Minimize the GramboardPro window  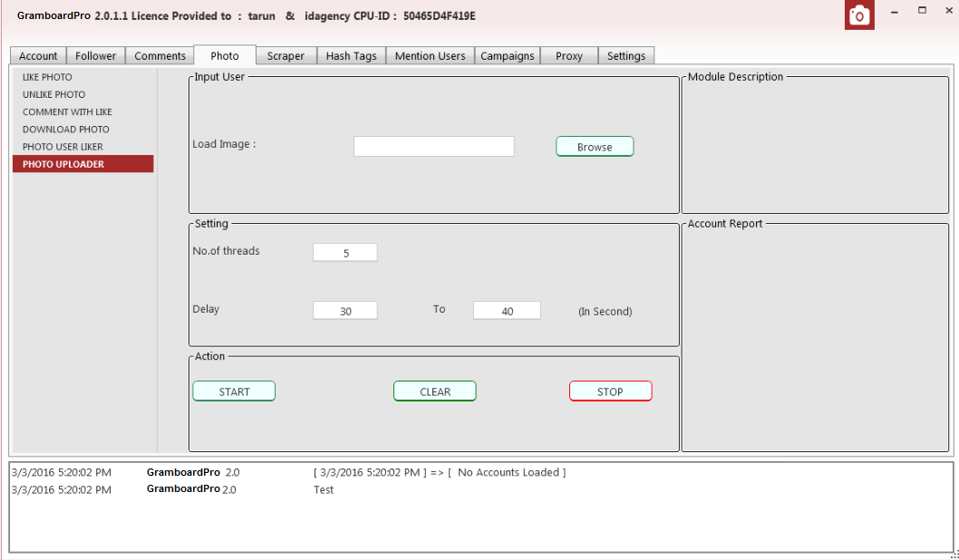895,11
